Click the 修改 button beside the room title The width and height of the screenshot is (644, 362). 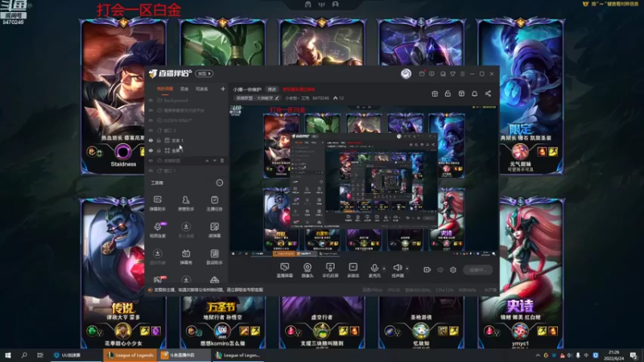point(272,89)
